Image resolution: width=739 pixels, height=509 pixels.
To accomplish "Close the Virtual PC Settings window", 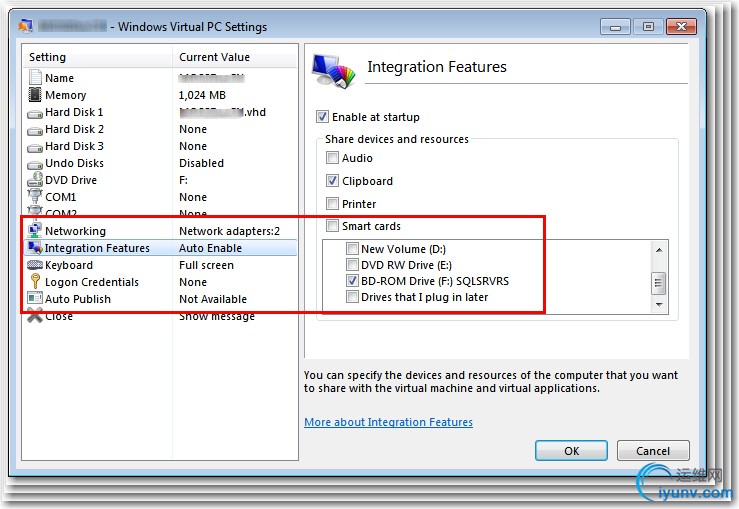I will (682, 26).
